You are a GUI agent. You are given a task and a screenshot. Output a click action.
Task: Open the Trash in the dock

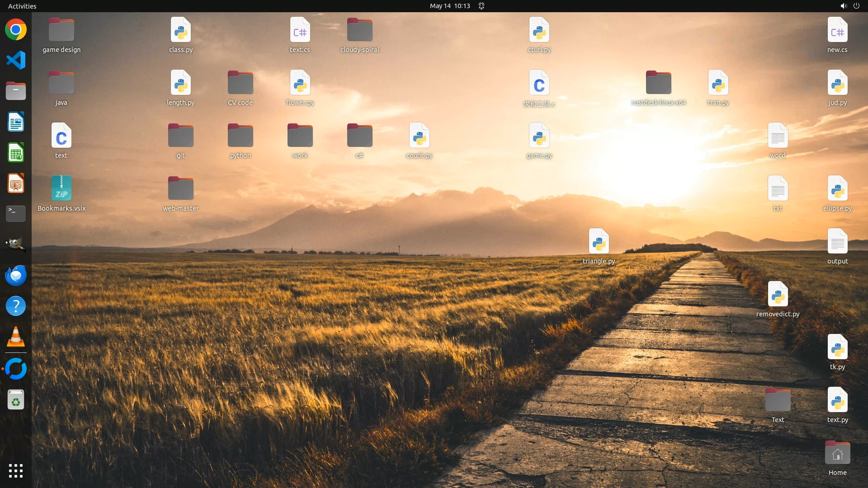(x=16, y=400)
